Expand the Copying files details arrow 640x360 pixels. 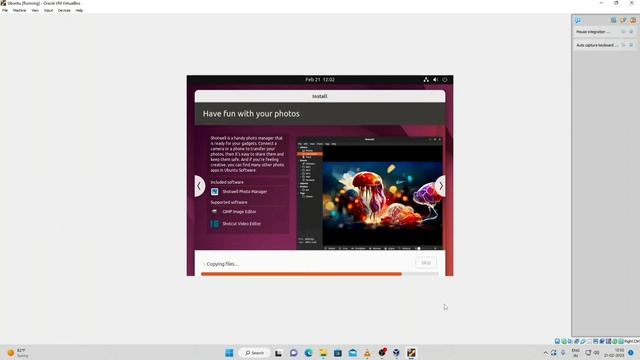click(204, 264)
